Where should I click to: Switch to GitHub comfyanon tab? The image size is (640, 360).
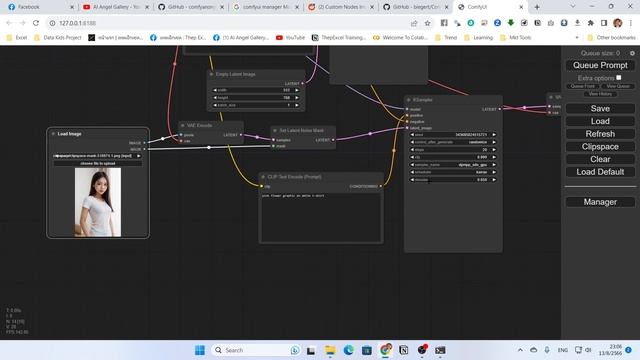(x=191, y=7)
